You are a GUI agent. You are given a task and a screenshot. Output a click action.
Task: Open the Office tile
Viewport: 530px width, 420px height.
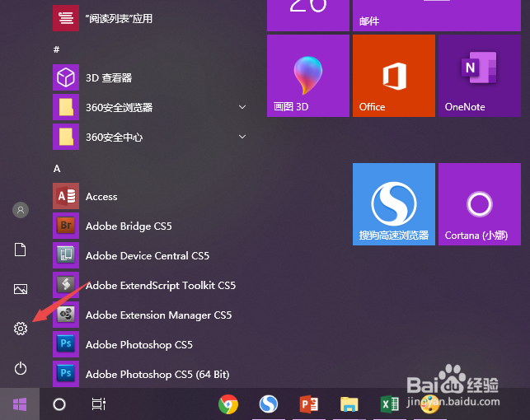[394, 76]
